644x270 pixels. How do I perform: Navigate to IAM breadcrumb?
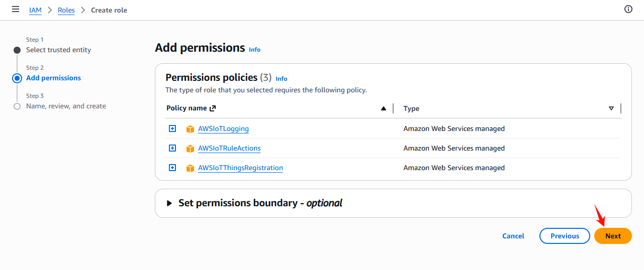click(35, 10)
